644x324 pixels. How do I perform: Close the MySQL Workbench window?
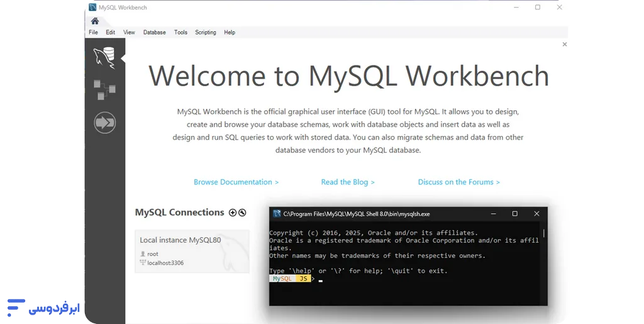pos(559,8)
